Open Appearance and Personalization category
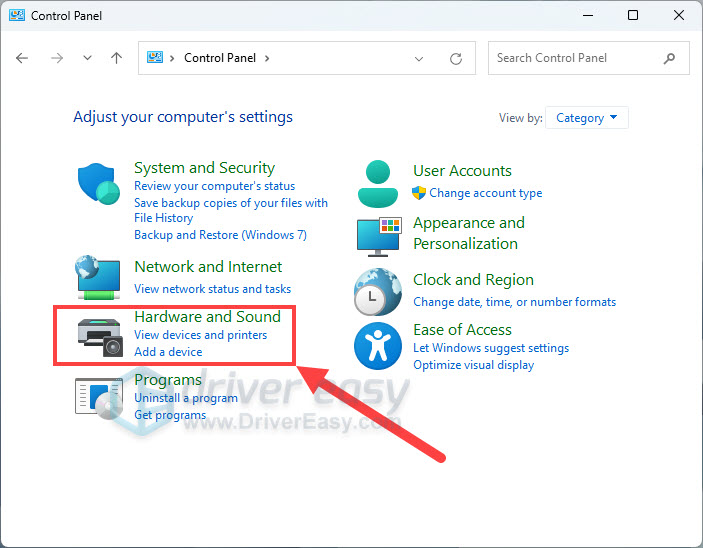Screen dimensions: 703x548 pos(469,233)
